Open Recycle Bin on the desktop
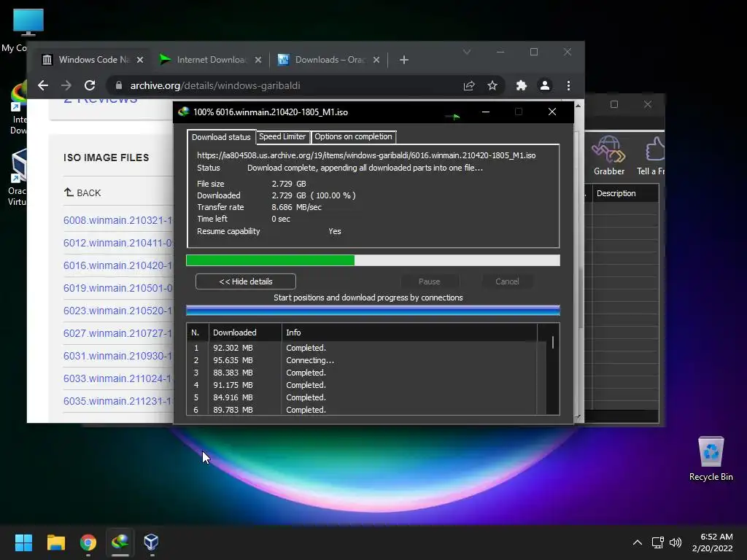The width and height of the screenshot is (747, 560). pos(711,458)
